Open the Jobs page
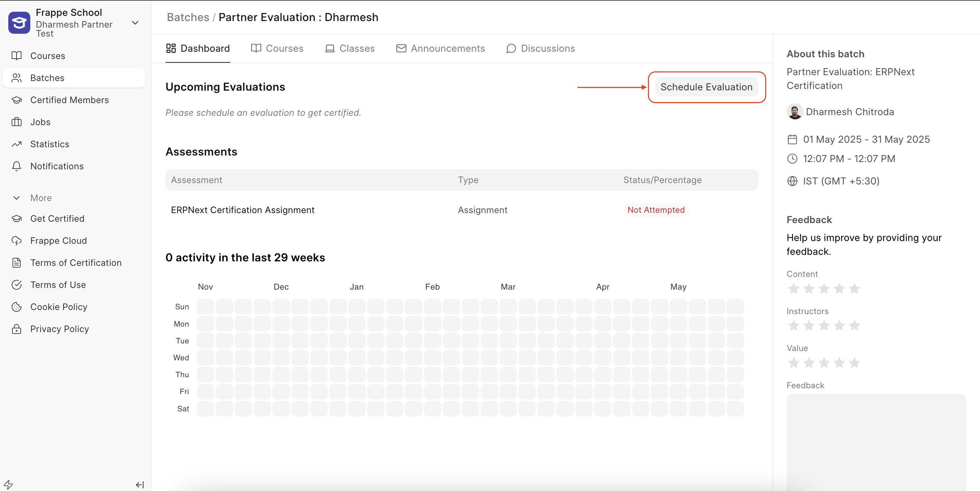This screenshot has width=980, height=491. (74, 122)
